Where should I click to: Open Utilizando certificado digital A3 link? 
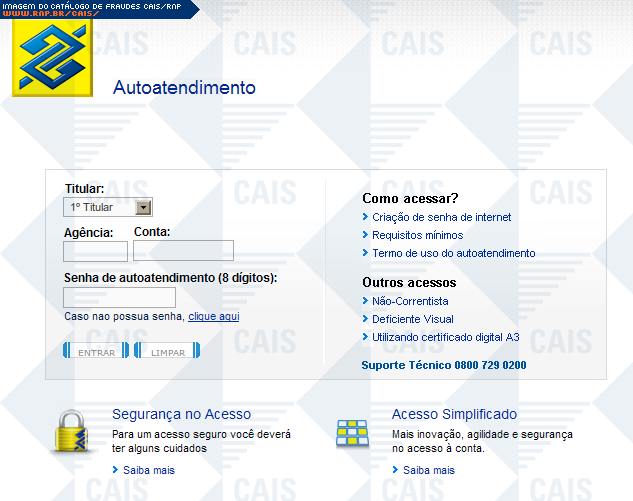445,337
